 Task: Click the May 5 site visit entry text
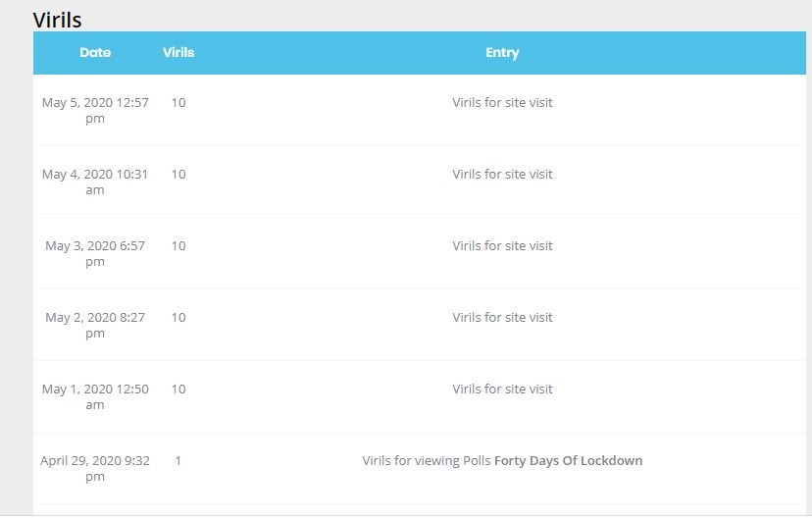[x=502, y=103]
